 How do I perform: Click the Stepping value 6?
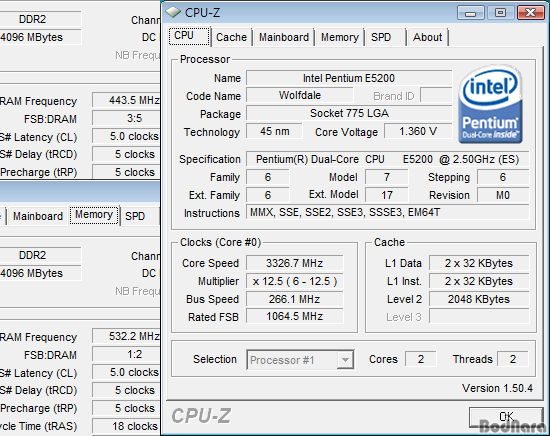tap(503, 177)
